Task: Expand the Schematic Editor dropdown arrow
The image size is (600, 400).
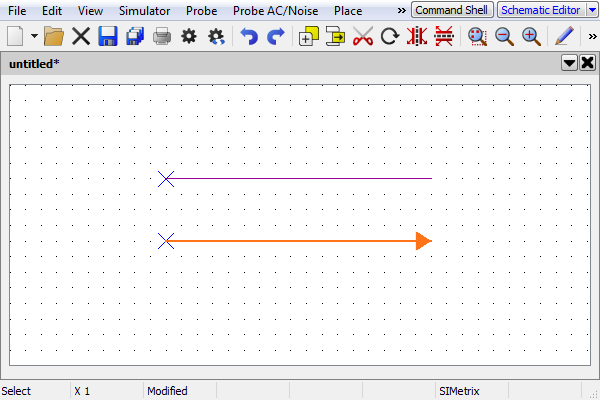Action: (591, 10)
